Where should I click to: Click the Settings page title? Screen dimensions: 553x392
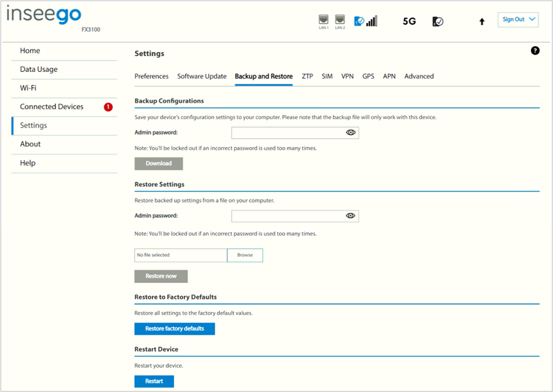pyautogui.click(x=149, y=54)
